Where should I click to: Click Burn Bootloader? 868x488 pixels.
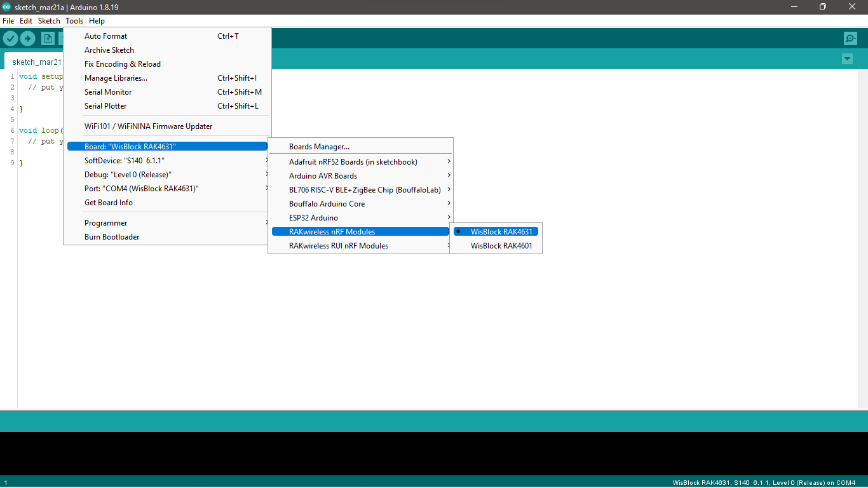point(167,237)
